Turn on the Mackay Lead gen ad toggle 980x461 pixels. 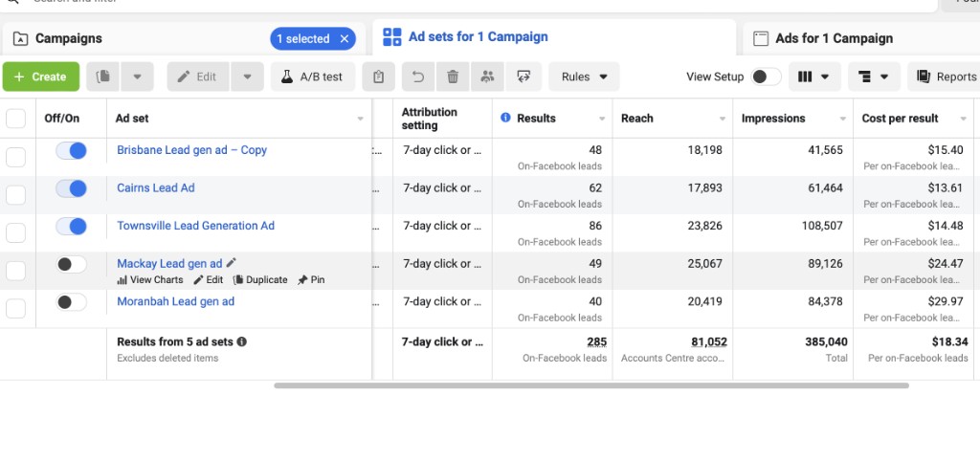click(71, 264)
